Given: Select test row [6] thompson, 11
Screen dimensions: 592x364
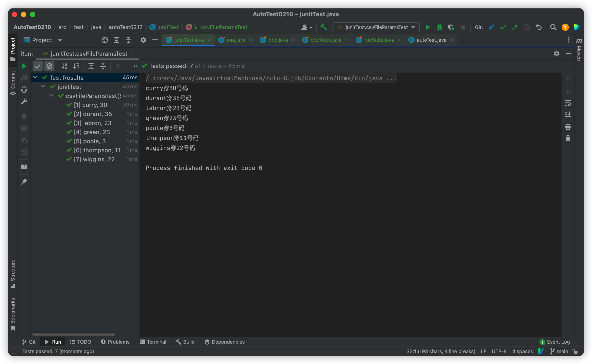Looking at the screenshot, I should [x=85, y=150].
